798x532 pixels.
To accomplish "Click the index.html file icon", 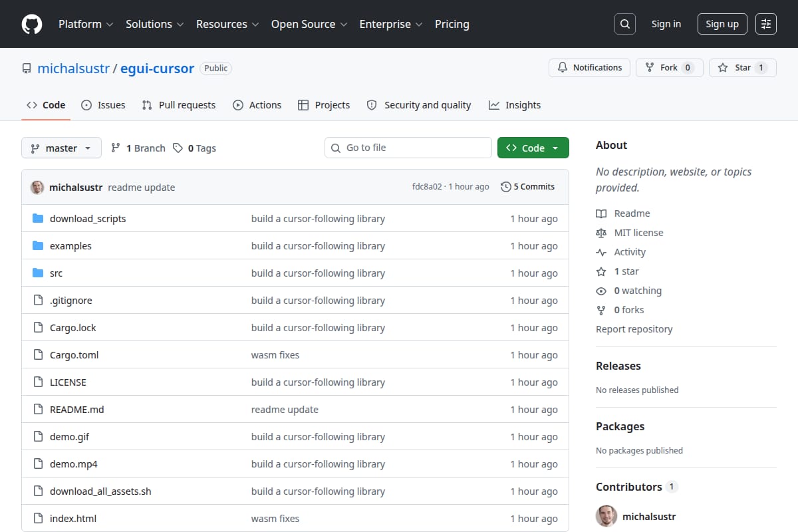I will 38,519.
